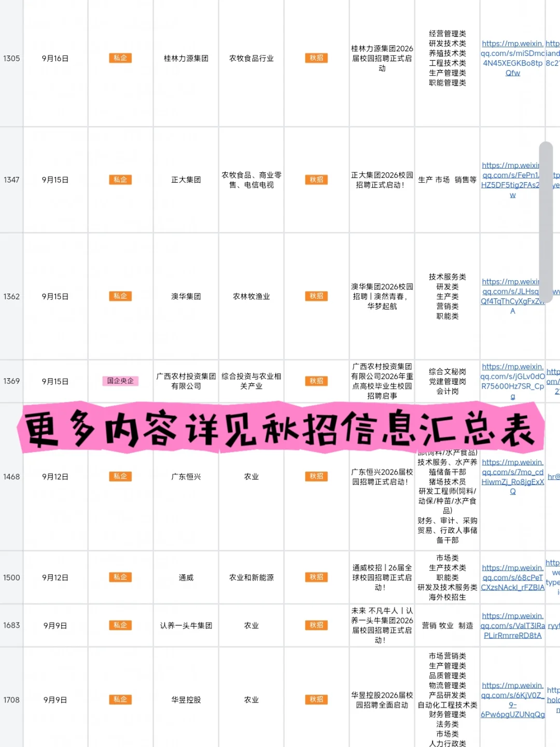Open the 澳华集团 weixin link

pyautogui.click(x=510, y=296)
